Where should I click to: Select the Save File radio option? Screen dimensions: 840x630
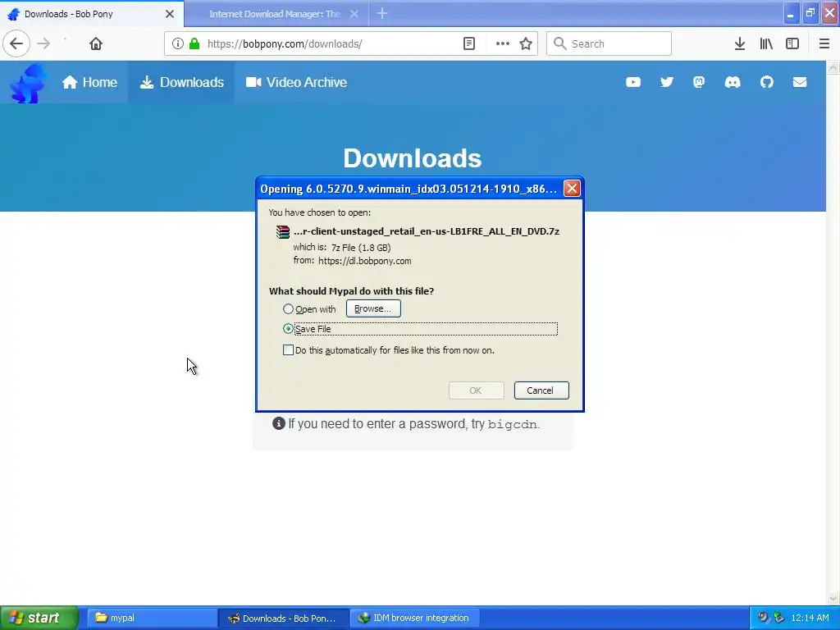[x=288, y=329]
